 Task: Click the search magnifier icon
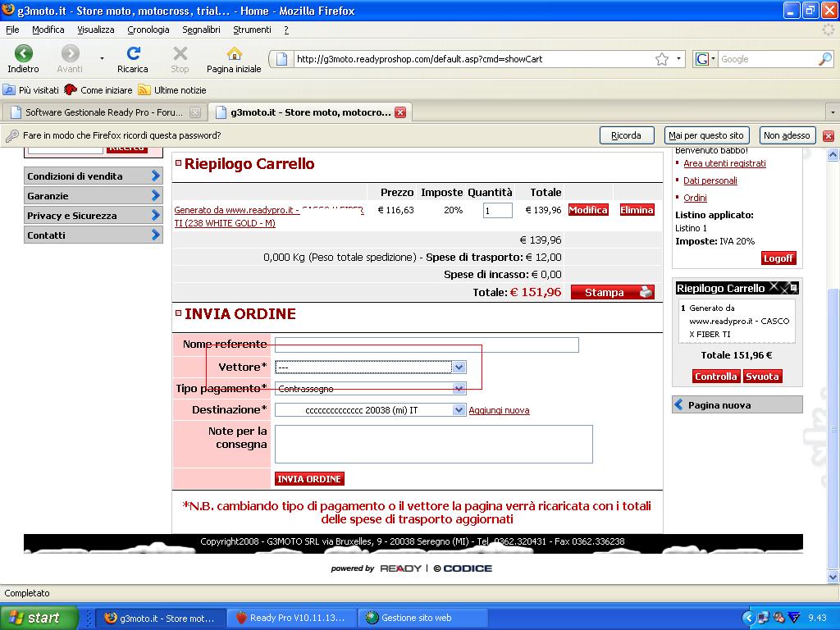[825, 59]
